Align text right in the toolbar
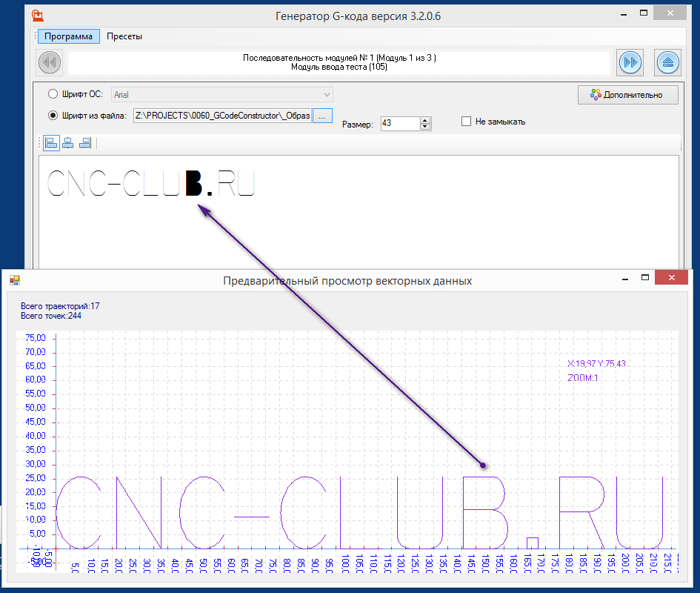This screenshot has height=593, width=700. click(x=85, y=143)
